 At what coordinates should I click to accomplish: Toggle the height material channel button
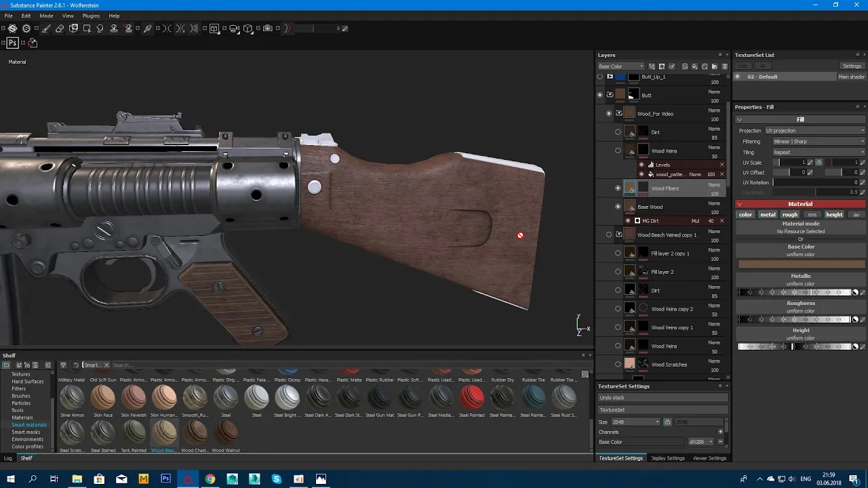[834, 215]
